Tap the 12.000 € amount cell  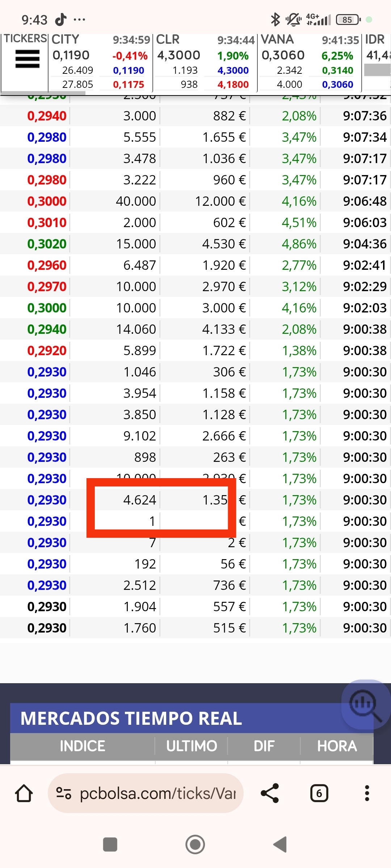click(220, 201)
